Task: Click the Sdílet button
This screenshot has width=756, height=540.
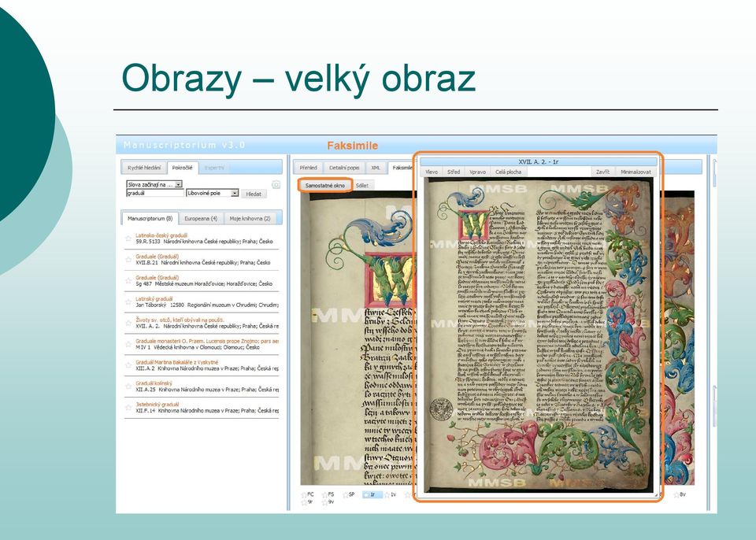Action: (362, 186)
